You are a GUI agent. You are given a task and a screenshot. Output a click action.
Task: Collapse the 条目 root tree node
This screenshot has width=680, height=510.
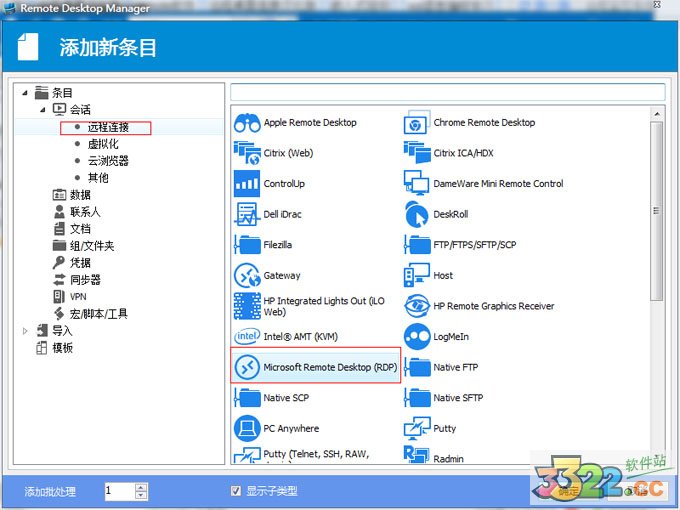click(25, 92)
